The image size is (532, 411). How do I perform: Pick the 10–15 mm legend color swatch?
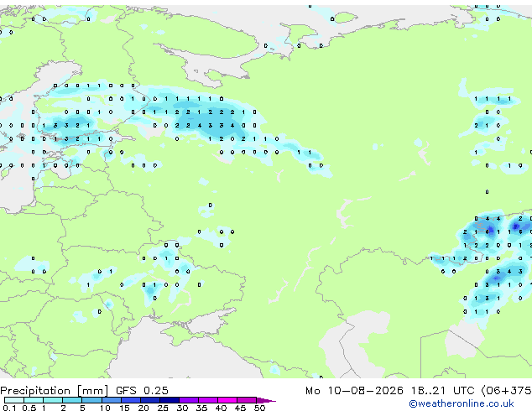[x=111, y=400]
